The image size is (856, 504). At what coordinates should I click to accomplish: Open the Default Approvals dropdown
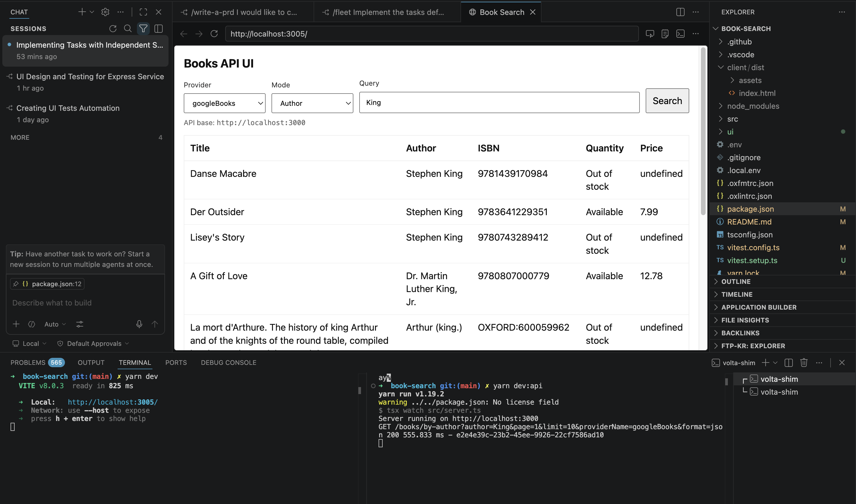93,344
